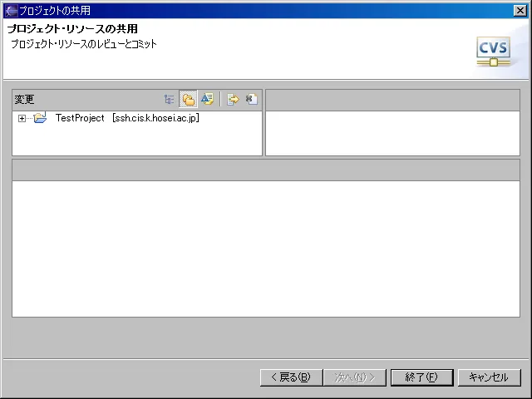Select the compressed folders layout icon
The width and height of the screenshot is (532, 399).
pos(189,100)
